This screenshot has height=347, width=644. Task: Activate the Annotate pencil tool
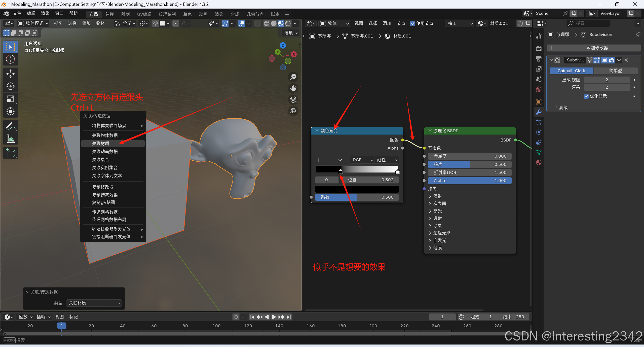click(x=10, y=126)
